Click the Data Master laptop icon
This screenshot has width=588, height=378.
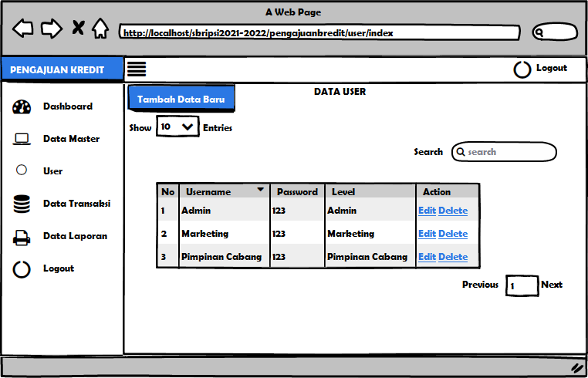point(22,140)
